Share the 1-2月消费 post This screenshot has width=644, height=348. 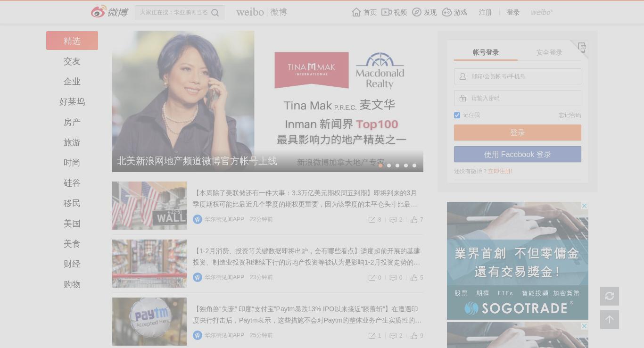click(x=375, y=278)
